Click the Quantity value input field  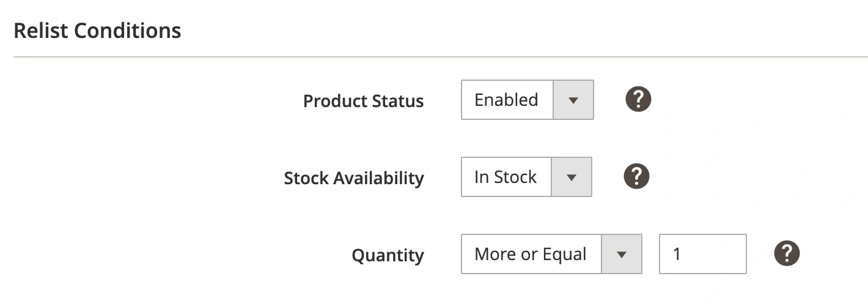pos(702,254)
